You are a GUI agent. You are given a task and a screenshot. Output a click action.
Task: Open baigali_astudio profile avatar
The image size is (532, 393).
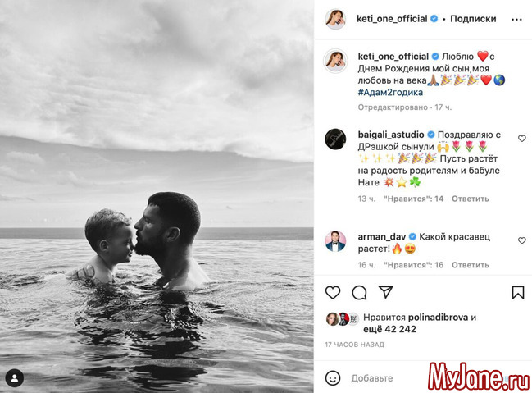click(334, 138)
